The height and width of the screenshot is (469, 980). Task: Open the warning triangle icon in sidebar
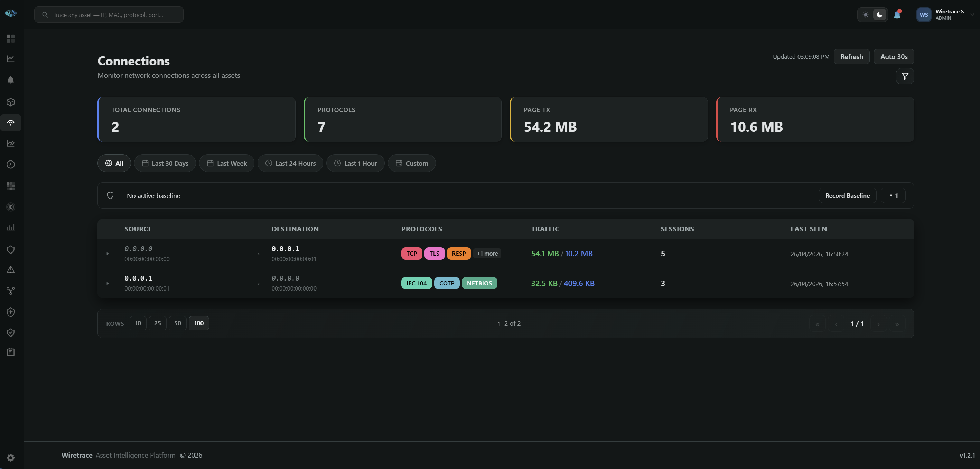11,269
